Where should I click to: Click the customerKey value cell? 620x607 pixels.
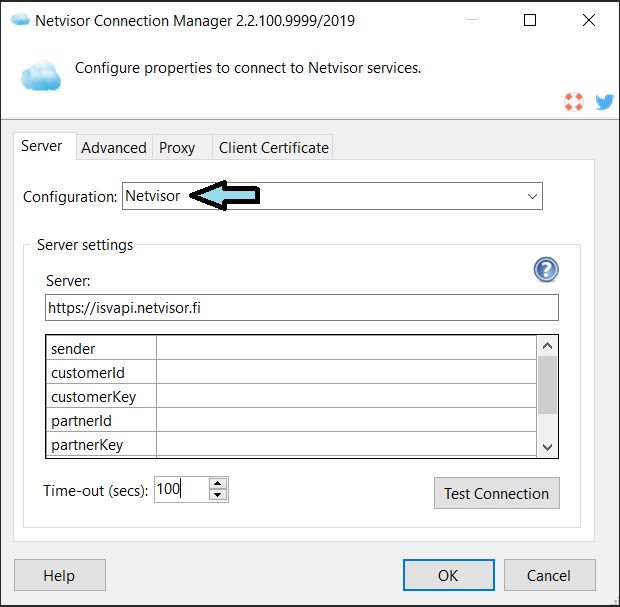(346, 396)
